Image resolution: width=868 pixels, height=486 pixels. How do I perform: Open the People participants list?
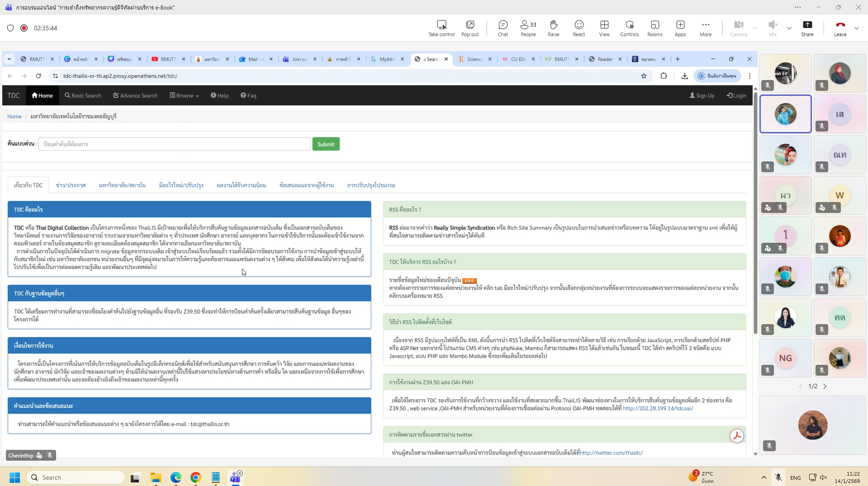[x=528, y=28]
